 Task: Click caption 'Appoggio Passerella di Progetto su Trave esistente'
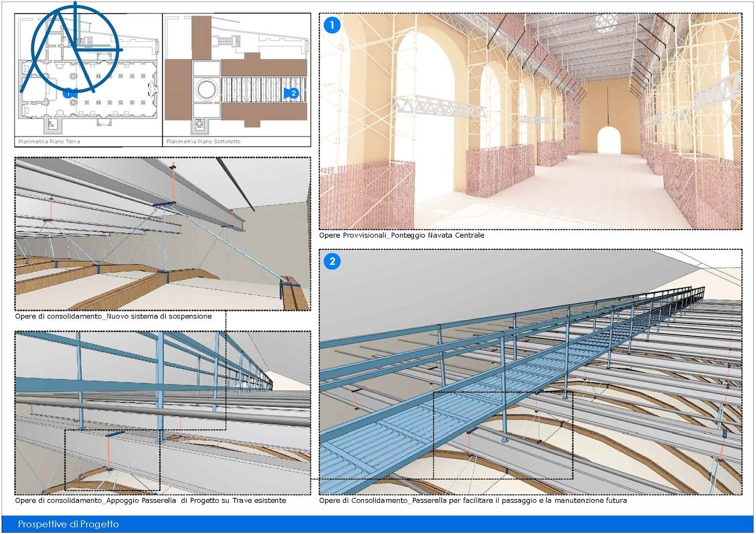151,500
